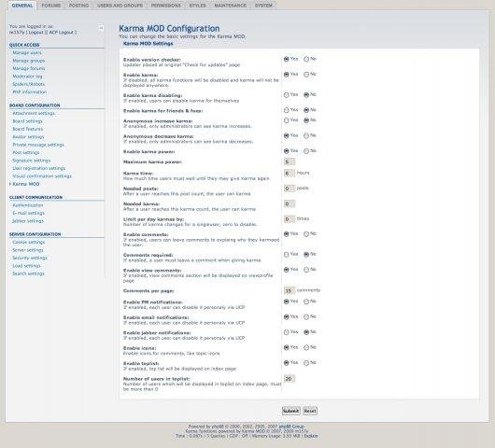Open Security settings link
Viewport: 495px width, 448px height.
[30, 259]
